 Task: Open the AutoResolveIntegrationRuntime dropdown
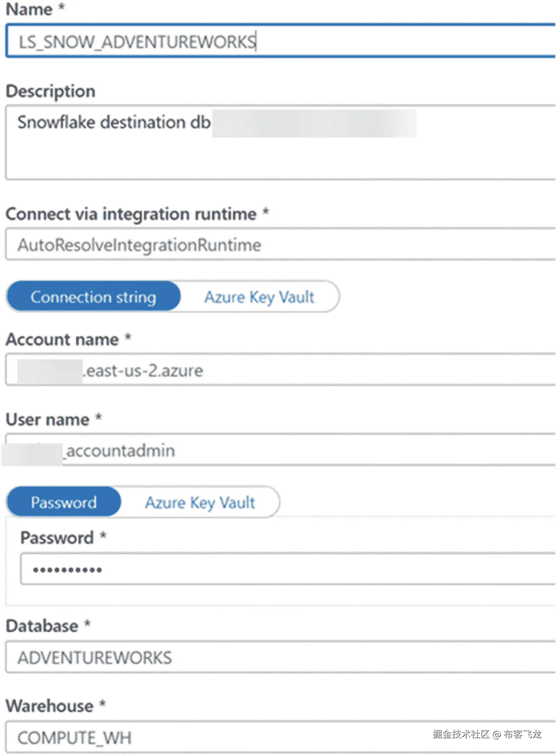280,245
